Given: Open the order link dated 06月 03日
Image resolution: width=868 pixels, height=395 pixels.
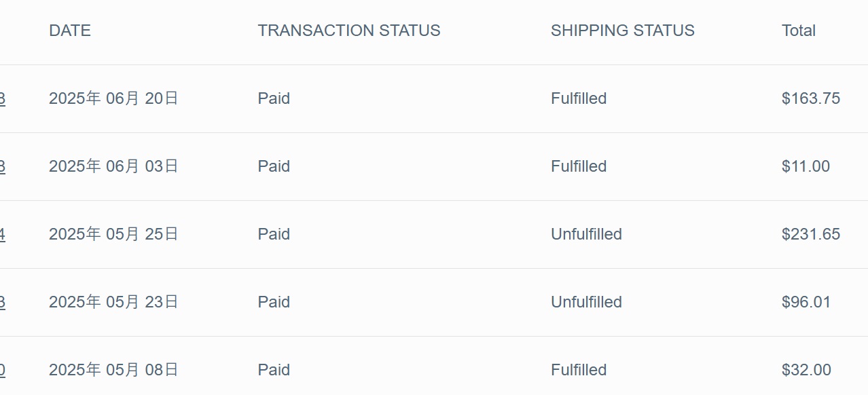Looking at the screenshot, I should (2, 167).
